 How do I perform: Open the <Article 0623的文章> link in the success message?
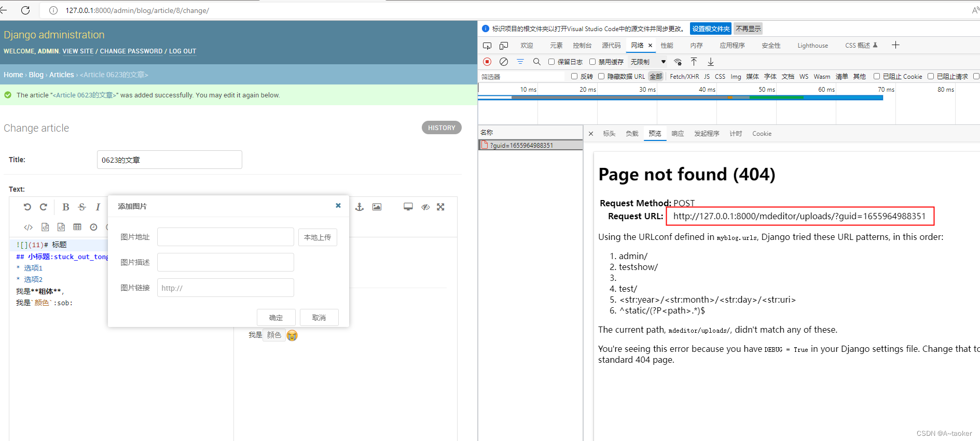tap(84, 95)
